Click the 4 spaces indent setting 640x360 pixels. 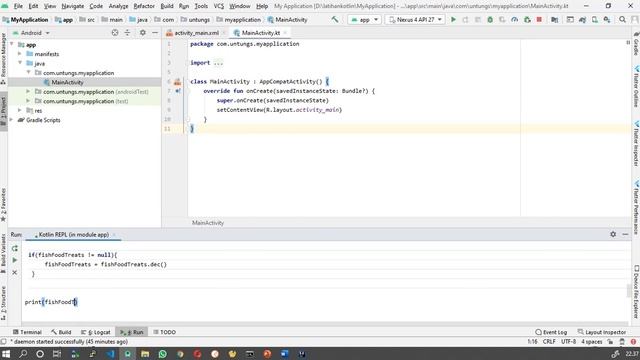click(x=591, y=342)
